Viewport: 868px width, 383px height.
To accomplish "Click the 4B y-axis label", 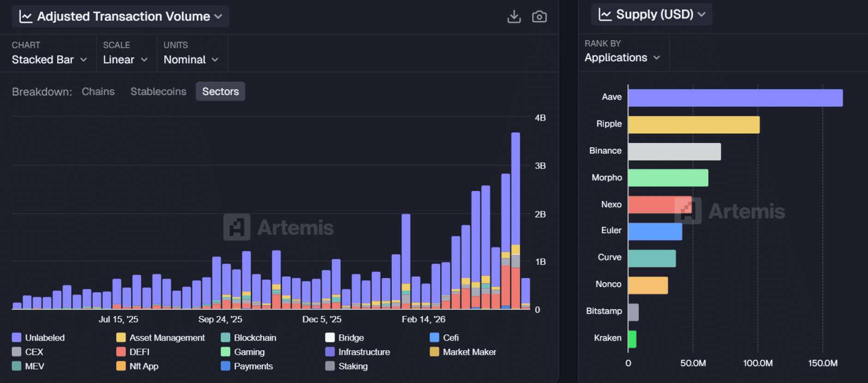I will [x=540, y=118].
